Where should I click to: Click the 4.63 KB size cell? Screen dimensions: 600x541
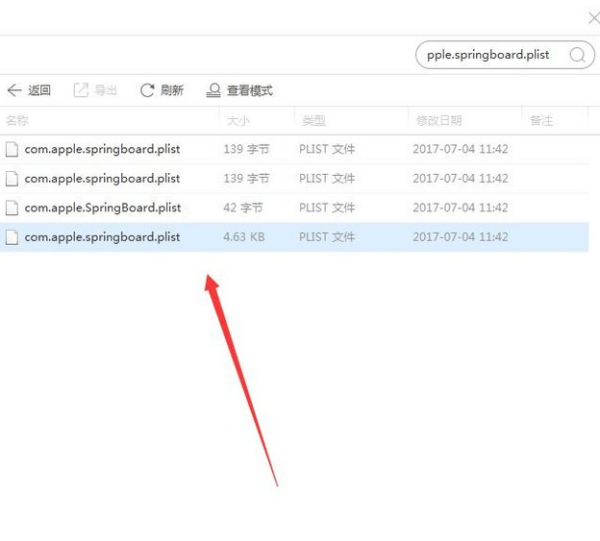[244, 237]
